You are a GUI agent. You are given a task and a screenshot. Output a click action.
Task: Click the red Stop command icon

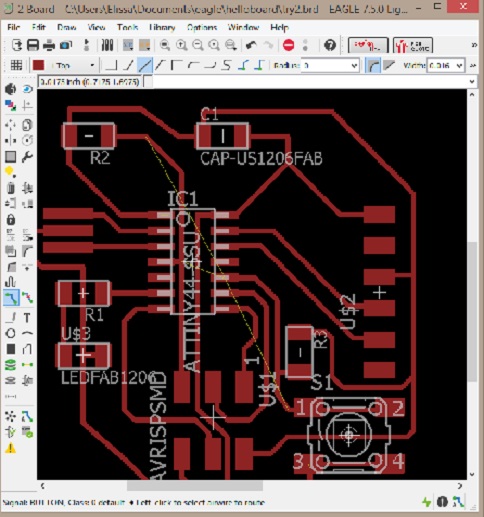click(x=288, y=45)
